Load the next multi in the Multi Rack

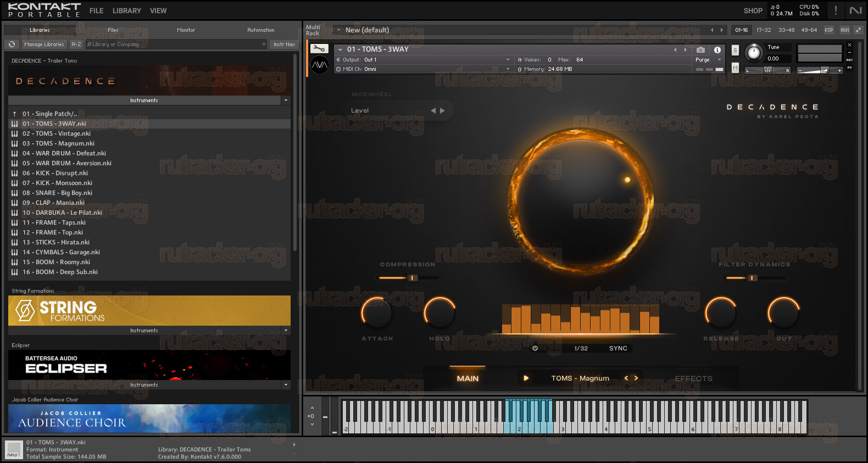(722, 30)
